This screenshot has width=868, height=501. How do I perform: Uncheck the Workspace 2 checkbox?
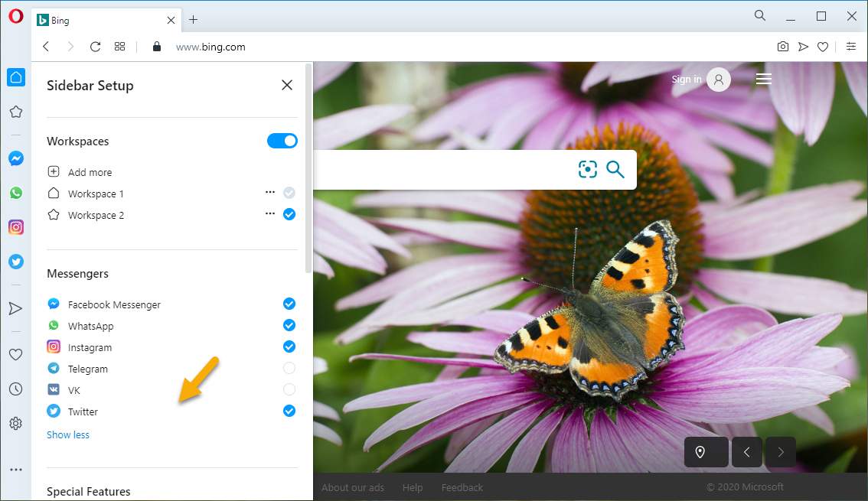tap(289, 215)
